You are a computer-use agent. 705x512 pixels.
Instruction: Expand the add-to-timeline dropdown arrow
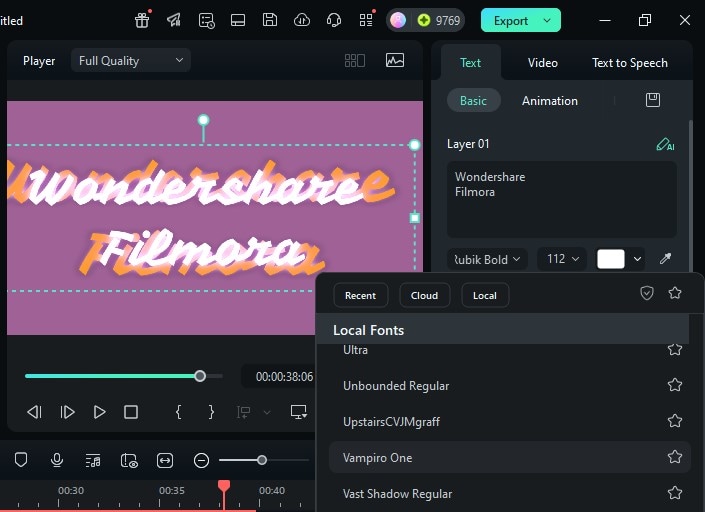point(267,412)
